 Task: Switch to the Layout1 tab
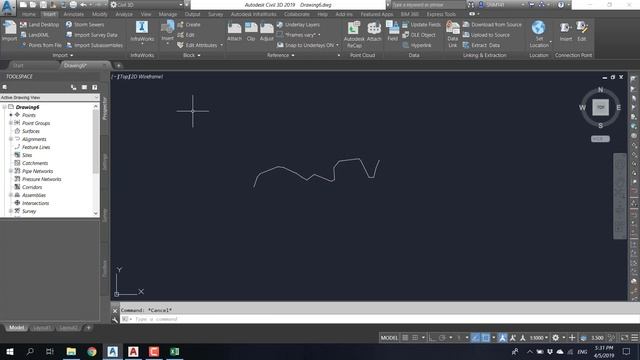(x=42, y=328)
